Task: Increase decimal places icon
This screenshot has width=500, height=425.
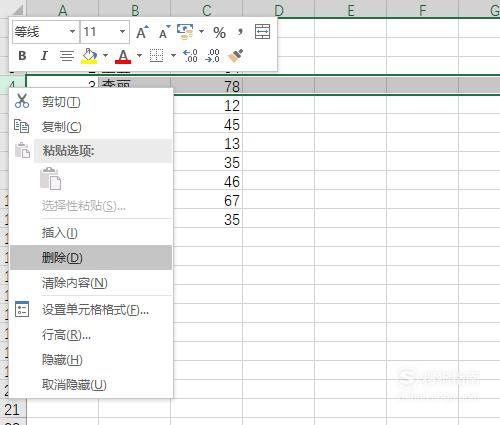Action: 191,56
